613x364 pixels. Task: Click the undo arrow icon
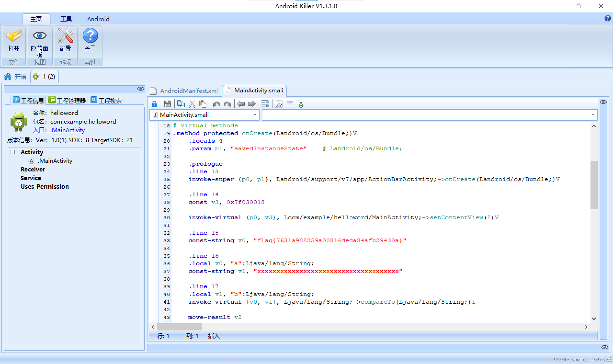click(x=216, y=104)
